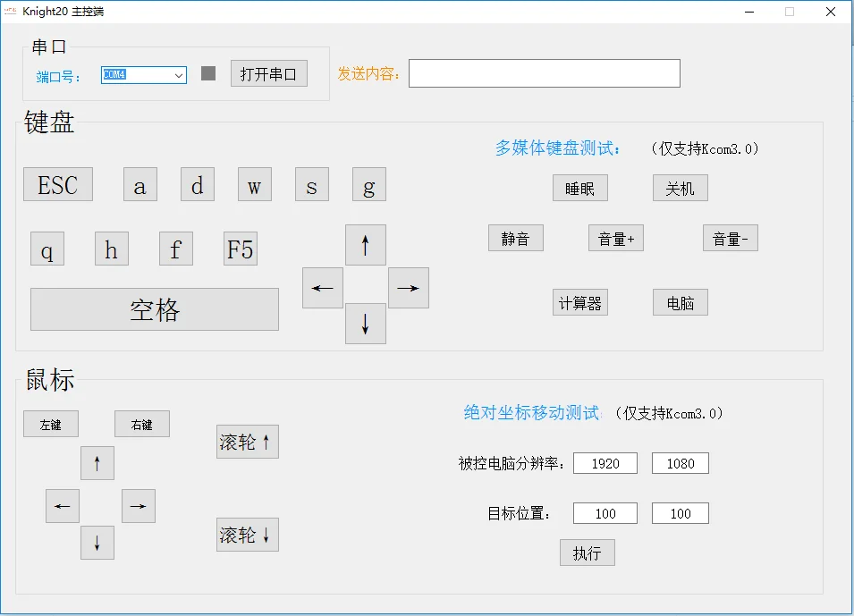Click the 音量- volume down button
Viewport: 854px width, 616px height.
(x=731, y=238)
